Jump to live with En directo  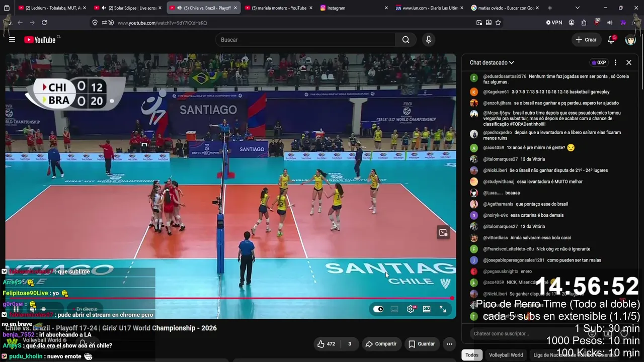pos(85,309)
